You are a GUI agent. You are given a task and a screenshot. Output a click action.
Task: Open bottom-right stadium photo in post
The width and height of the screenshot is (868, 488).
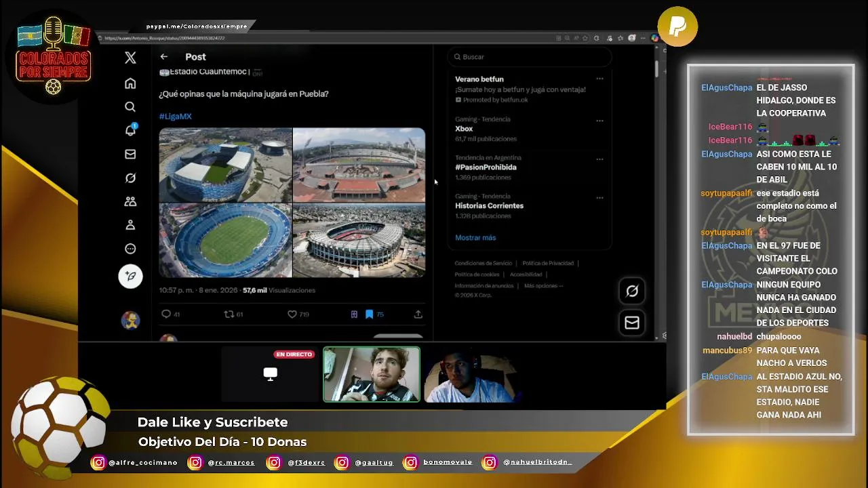[359, 241]
